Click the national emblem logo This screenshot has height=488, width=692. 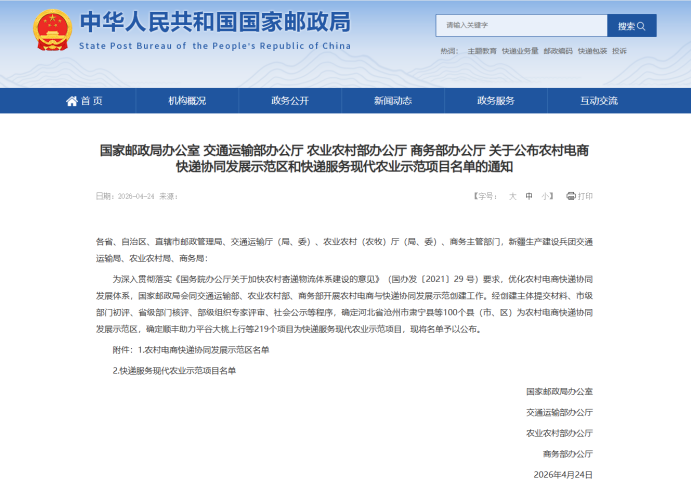coord(52,31)
